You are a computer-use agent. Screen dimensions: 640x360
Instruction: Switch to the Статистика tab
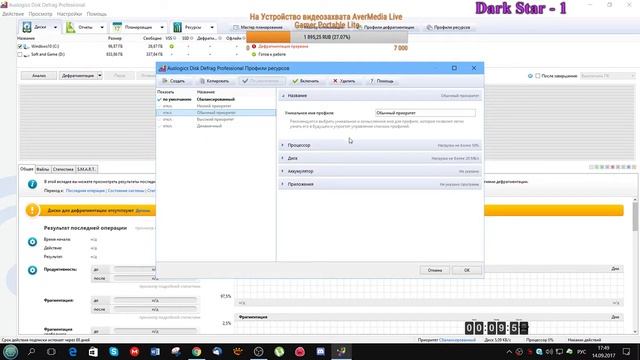63,169
